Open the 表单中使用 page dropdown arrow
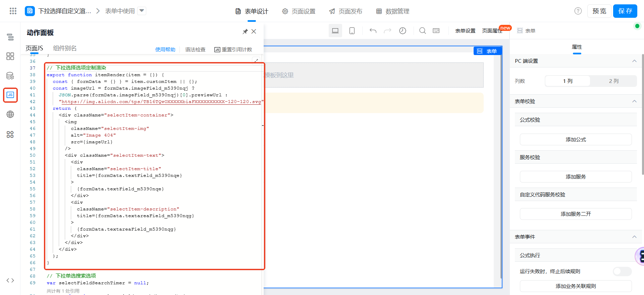The height and width of the screenshot is (295, 644). pos(142,11)
